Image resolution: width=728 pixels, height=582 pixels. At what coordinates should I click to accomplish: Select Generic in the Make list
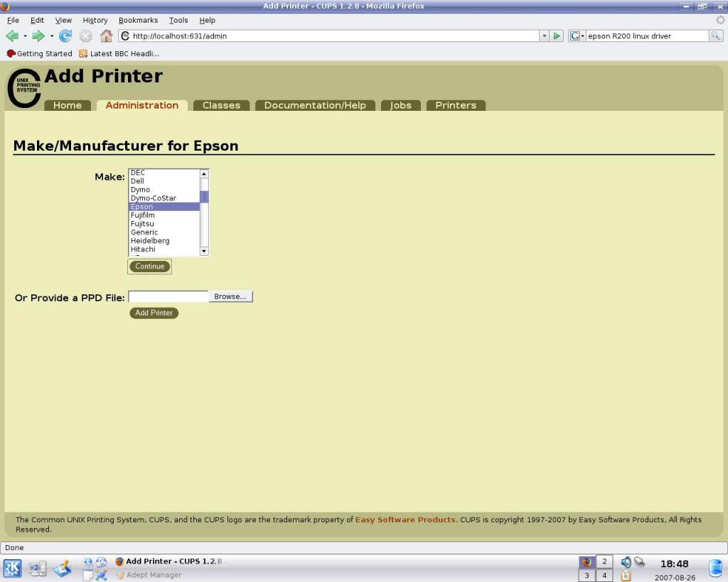[164, 232]
